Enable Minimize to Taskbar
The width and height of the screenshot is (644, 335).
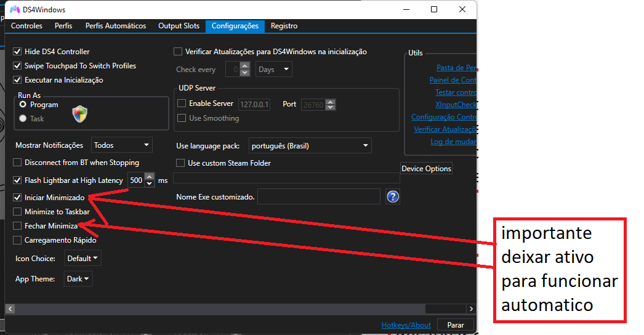pyautogui.click(x=17, y=212)
